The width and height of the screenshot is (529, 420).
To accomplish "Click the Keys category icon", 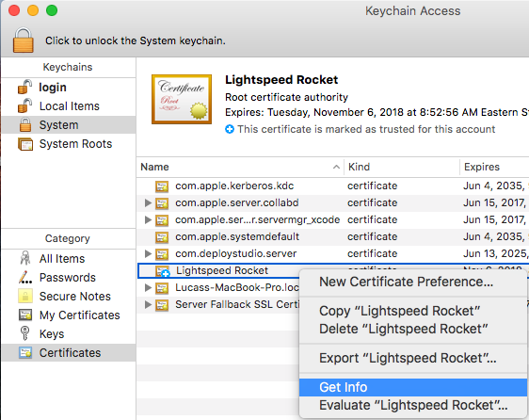I will [x=24, y=333].
